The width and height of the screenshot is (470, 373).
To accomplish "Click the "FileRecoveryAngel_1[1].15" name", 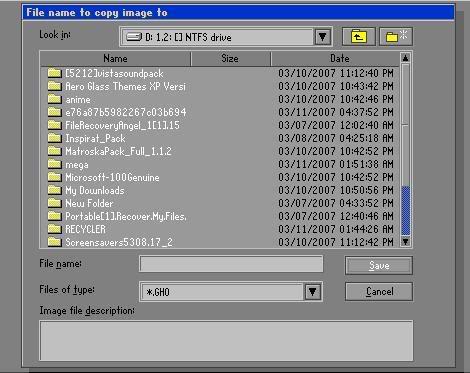I will coord(122,125).
